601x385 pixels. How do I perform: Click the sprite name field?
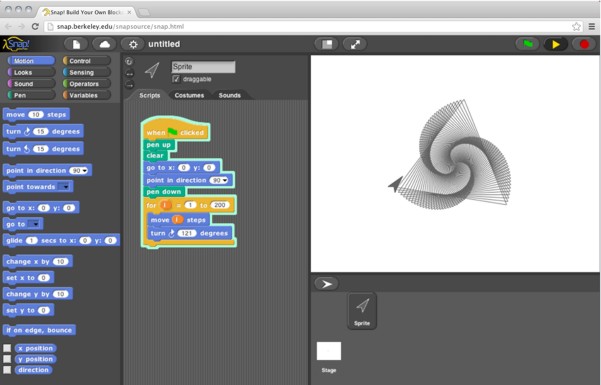point(203,67)
